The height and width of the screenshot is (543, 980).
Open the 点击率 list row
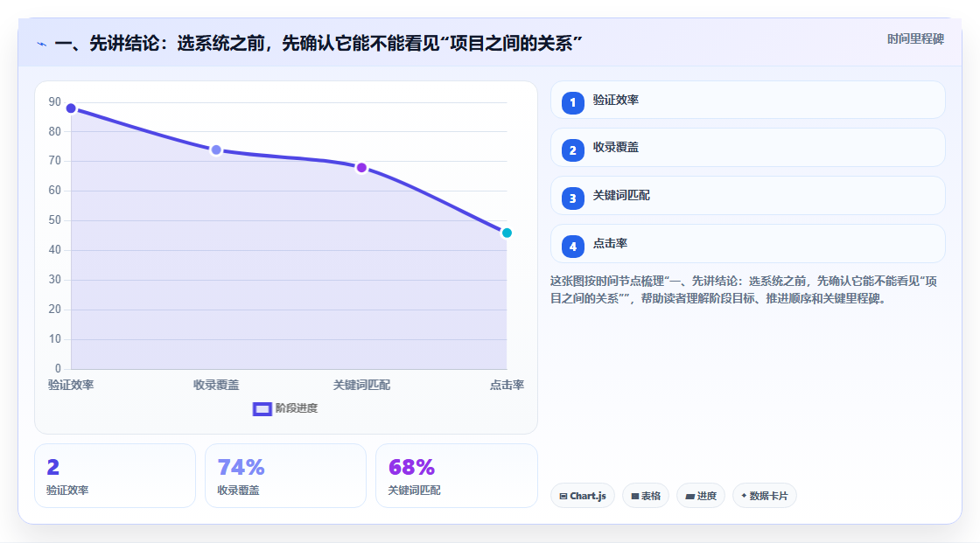click(x=747, y=244)
